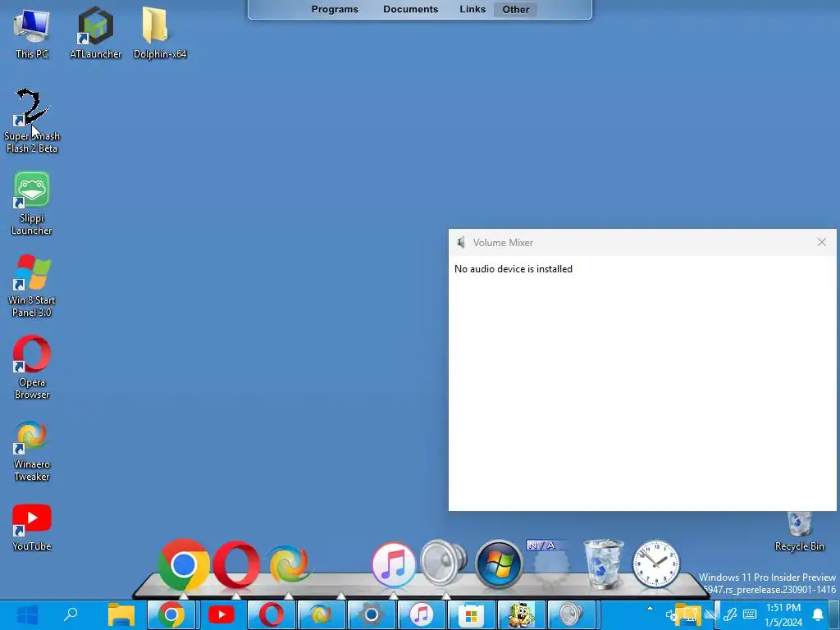Viewport: 840px width, 630px height.
Task: Show hidden tray icons chevron
Action: click(650, 609)
